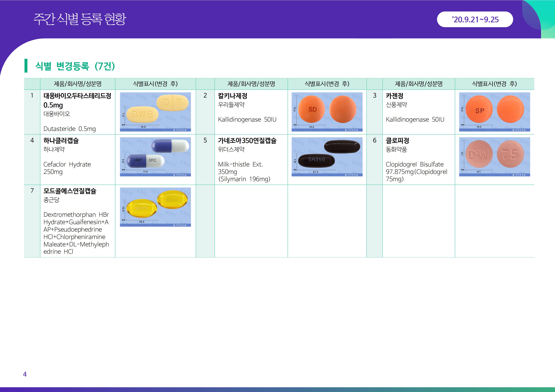The image size is (555, 392).
Task: Select product name 하나클러캡슐
Action: tap(61, 141)
